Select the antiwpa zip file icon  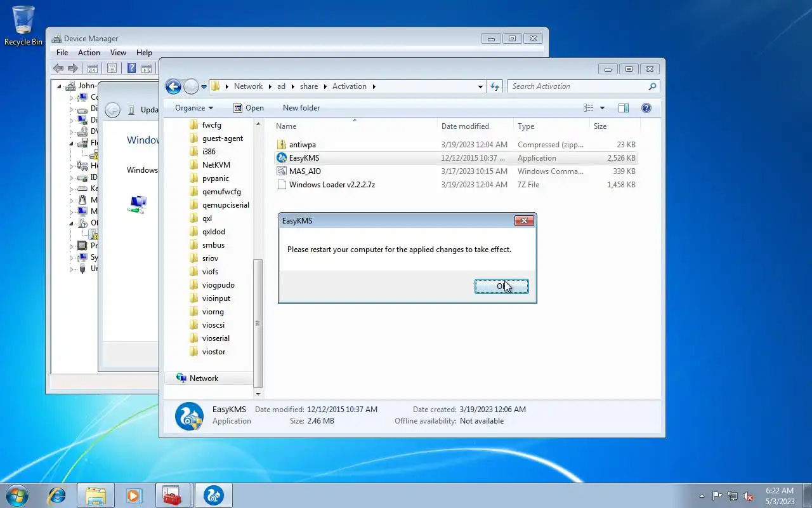(282, 145)
